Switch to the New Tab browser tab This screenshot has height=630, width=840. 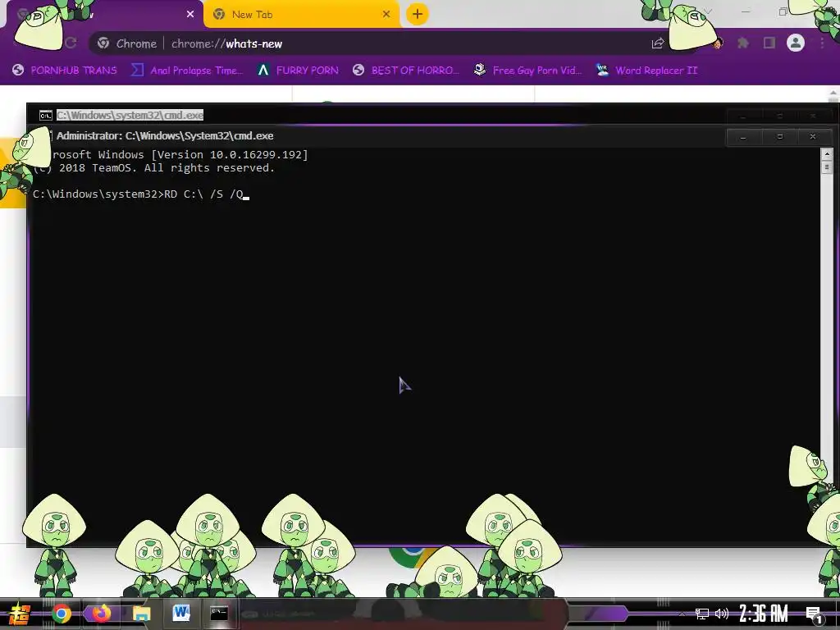pos(302,15)
